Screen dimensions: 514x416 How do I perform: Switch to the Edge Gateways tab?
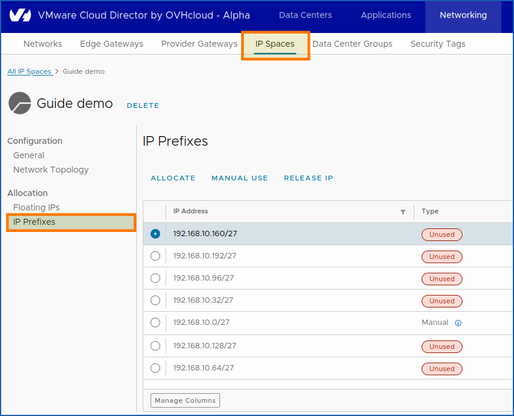pyautogui.click(x=112, y=44)
